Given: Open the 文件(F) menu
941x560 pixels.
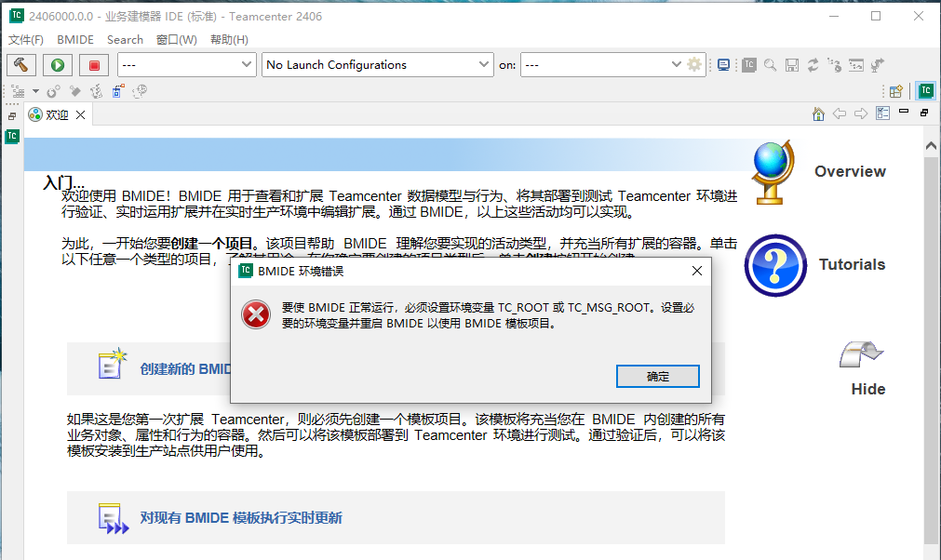Looking at the screenshot, I should coord(26,40).
